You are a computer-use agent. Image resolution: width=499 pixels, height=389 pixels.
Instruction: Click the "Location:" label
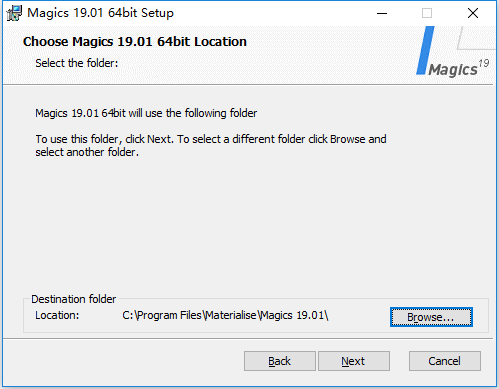click(57, 315)
